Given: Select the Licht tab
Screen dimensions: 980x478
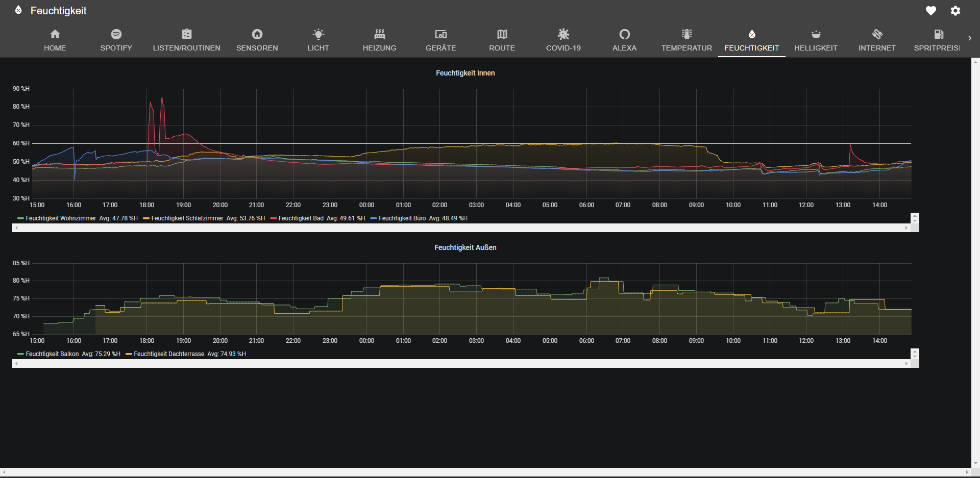Looking at the screenshot, I should click(x=318, y=41).
